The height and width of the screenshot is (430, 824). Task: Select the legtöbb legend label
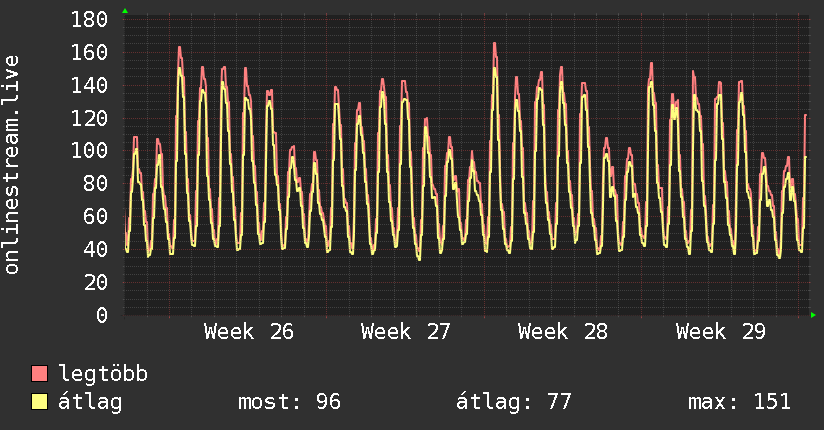point(103,374)
